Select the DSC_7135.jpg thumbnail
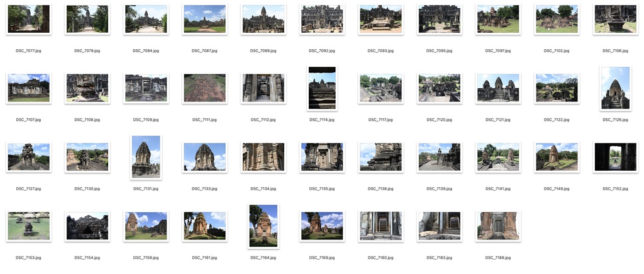 [x=322, y=157]
